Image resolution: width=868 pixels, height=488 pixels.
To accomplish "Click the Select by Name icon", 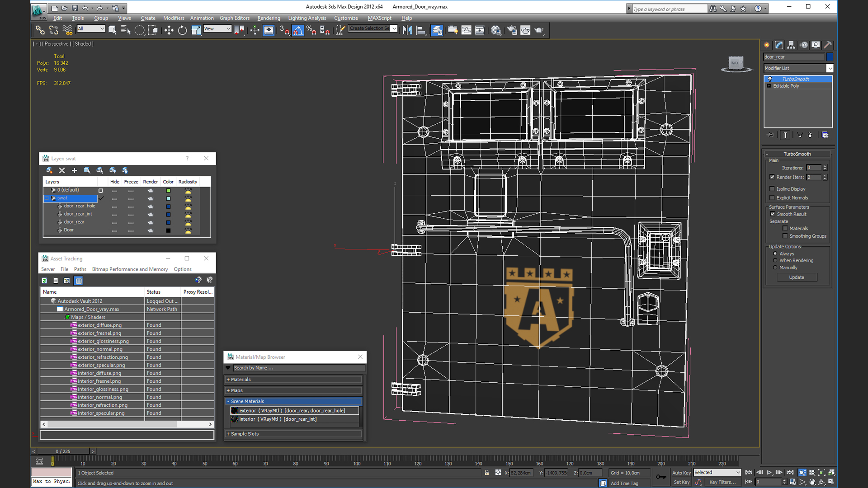I will click(126, 30).
